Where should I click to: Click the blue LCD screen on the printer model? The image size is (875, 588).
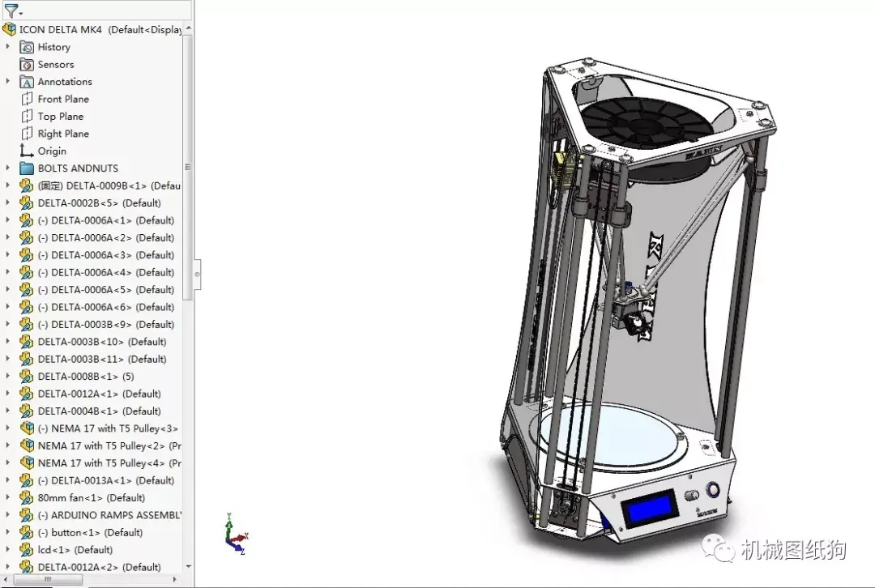tap(650, 509)
